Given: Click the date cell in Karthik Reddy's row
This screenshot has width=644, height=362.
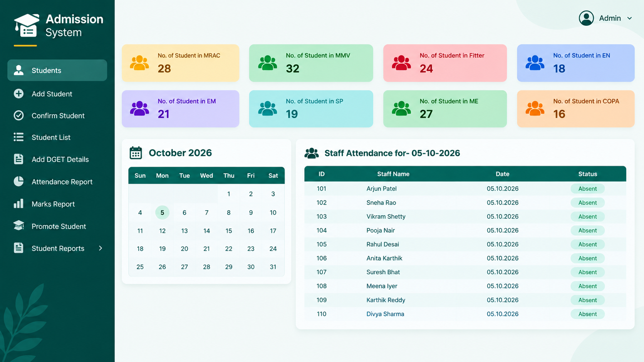Looking at the screenshot, I should (502, 300).
